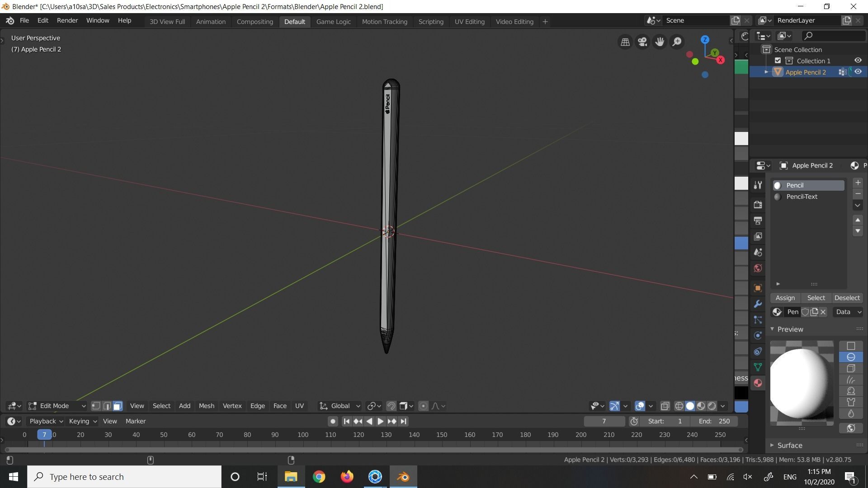Open shading options dropdown arrow
The height and width of the screenshot is (488, 868).
coord(723,406)
